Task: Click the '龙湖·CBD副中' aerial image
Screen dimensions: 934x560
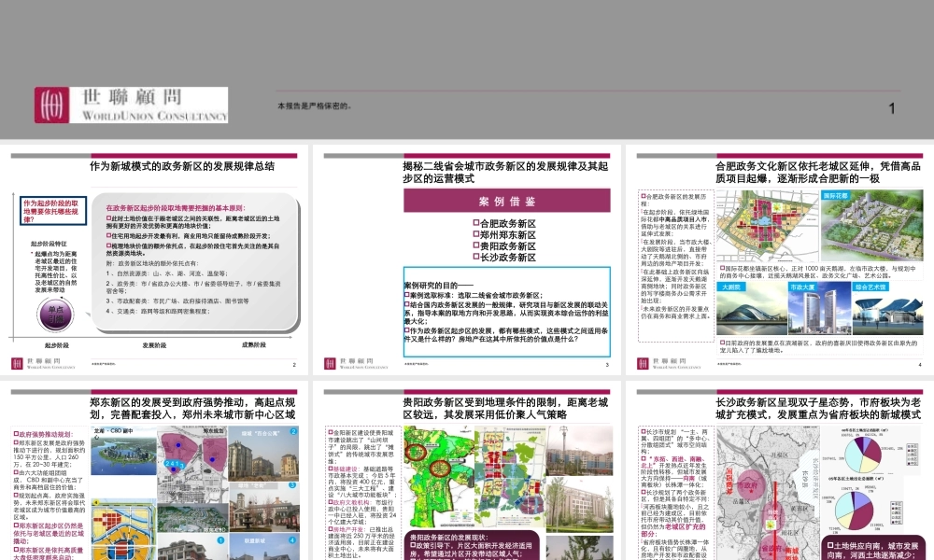Action: 123,451
